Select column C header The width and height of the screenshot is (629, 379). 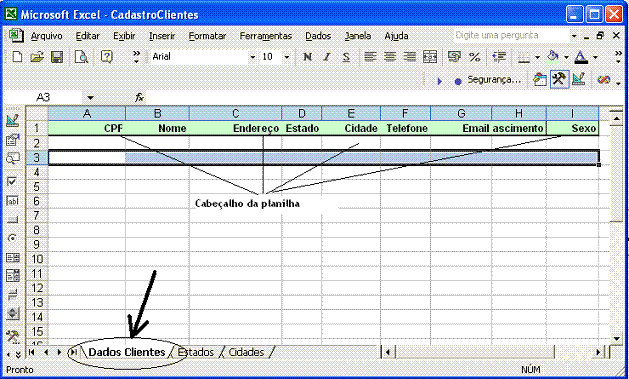coord(235,113)
